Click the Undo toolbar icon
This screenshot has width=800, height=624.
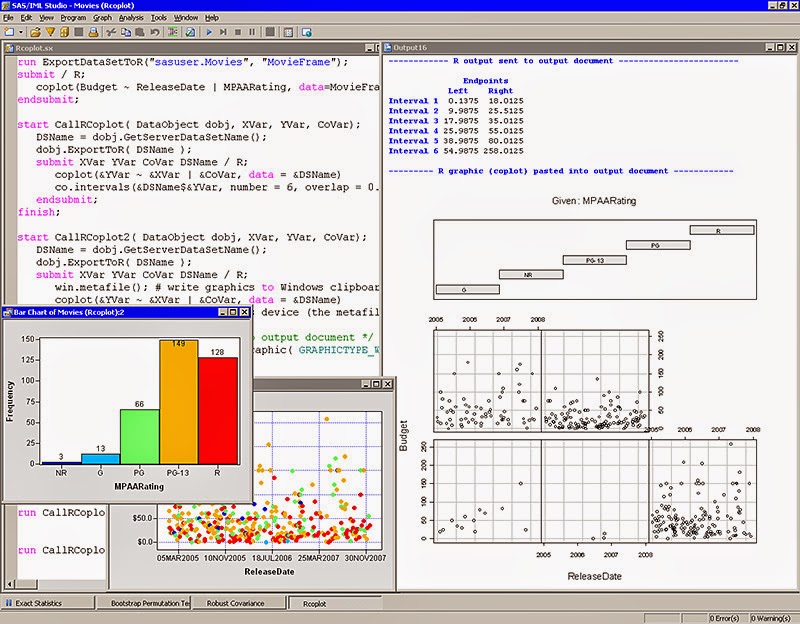pyautogui.click(x=155, y=32)
